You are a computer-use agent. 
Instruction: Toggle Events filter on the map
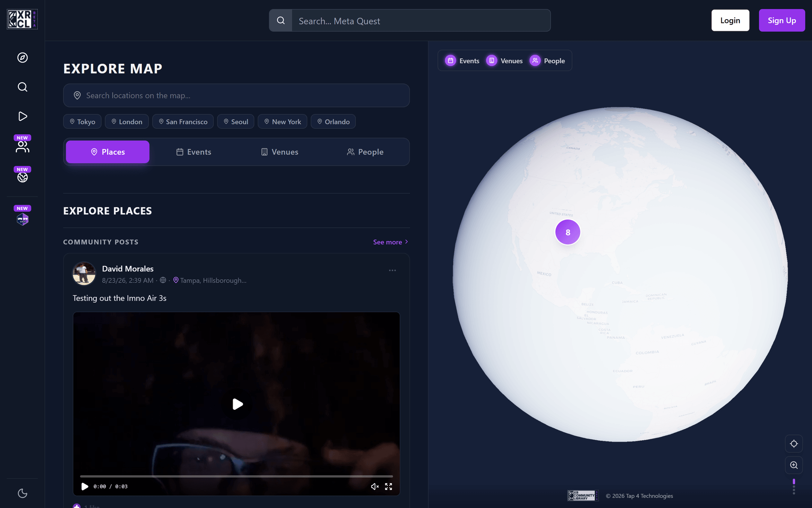(x=462, y=61)
